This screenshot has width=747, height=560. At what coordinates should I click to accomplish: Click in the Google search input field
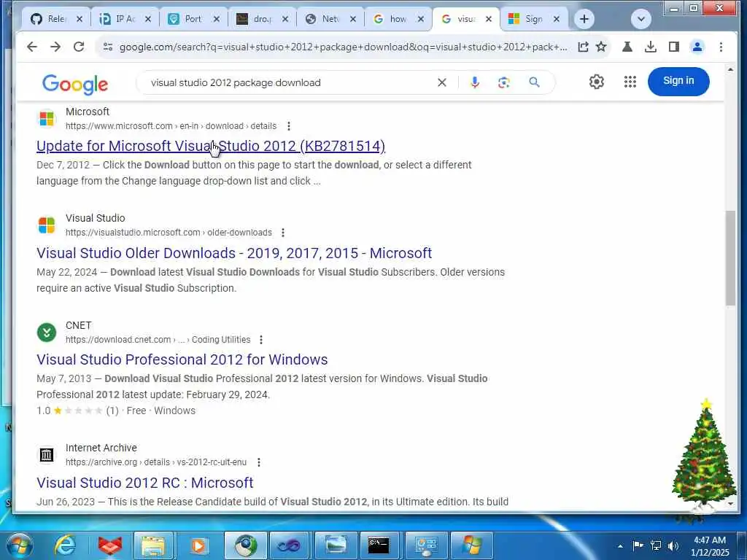point(290,82)
